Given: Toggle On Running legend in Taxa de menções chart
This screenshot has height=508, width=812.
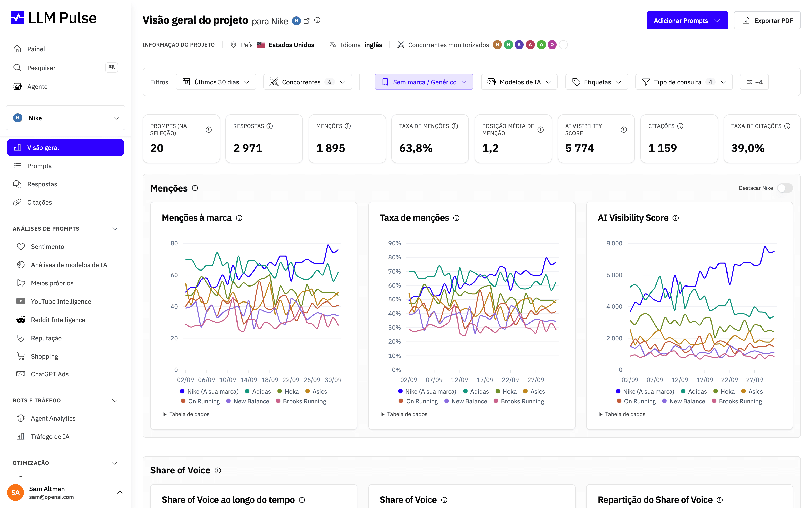Looking at the screenshot, I should (x=418, y=401).
